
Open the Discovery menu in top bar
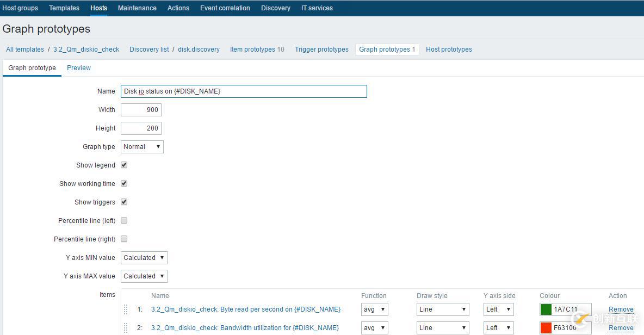tap(276, 8)
